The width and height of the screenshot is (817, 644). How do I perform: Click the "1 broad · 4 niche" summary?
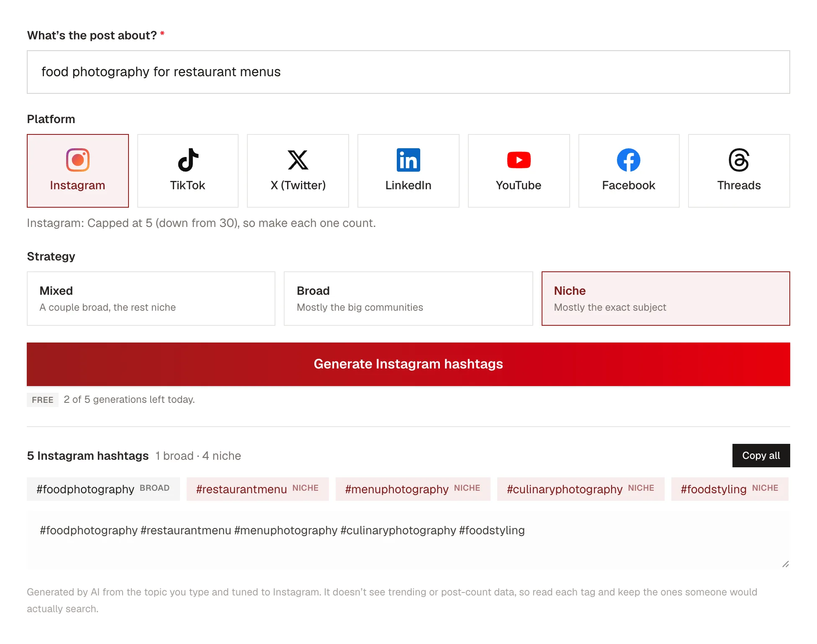coord(198,456)
